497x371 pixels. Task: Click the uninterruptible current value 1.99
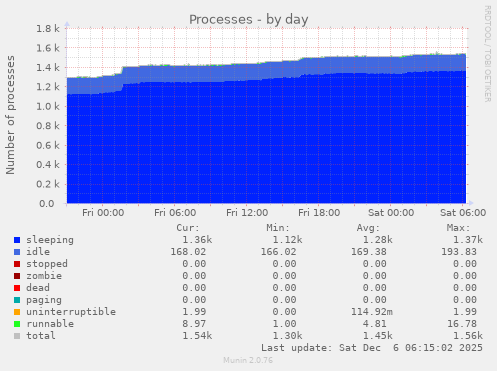[x=194, y=312]
